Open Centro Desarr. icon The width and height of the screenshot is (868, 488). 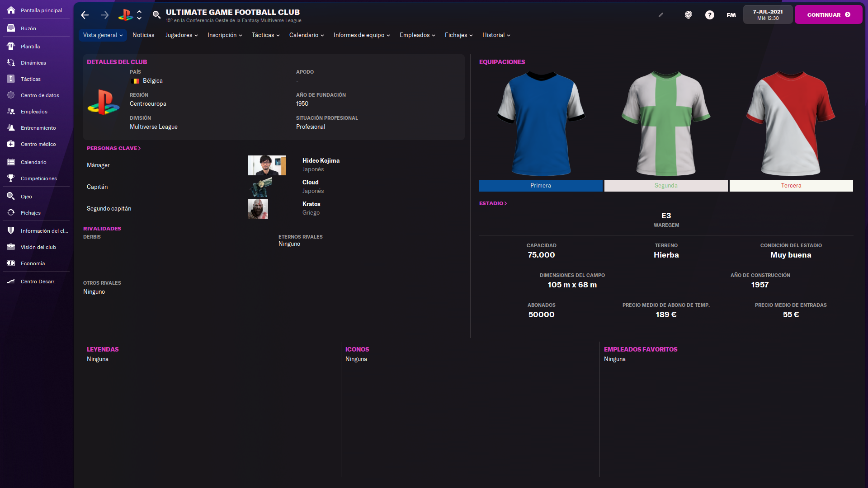11,281
